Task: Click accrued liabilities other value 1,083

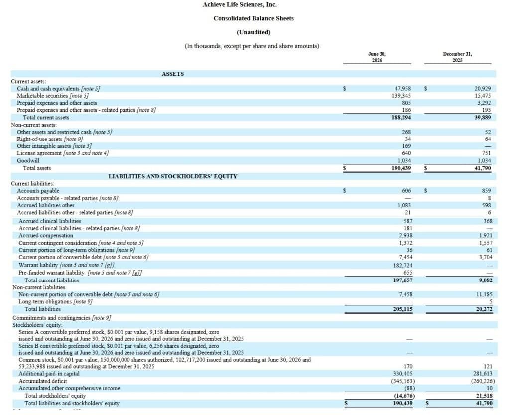Action: tap(404, 206)
